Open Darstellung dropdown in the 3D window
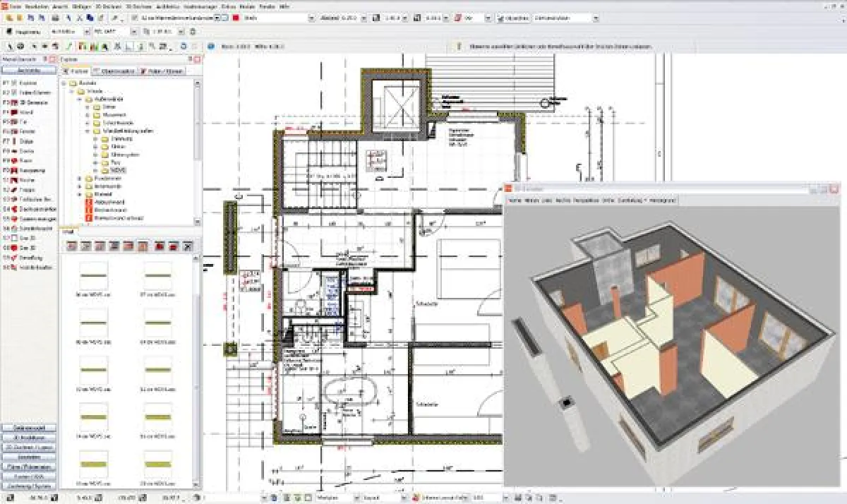The height and width of the screenshot is (504, 847). 632,201
